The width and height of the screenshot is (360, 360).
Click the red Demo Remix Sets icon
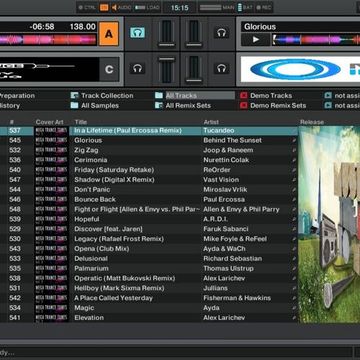(x=244, y=105)
